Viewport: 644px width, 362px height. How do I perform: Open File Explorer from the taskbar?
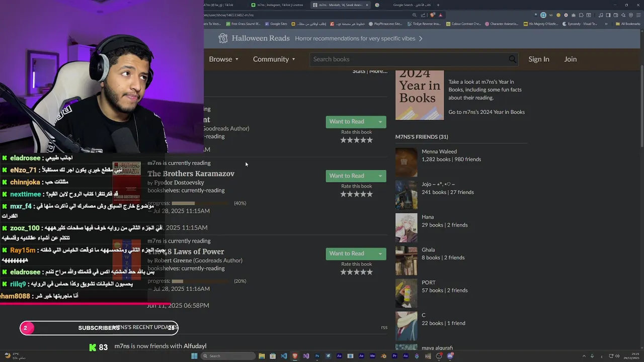pos(262,356)
